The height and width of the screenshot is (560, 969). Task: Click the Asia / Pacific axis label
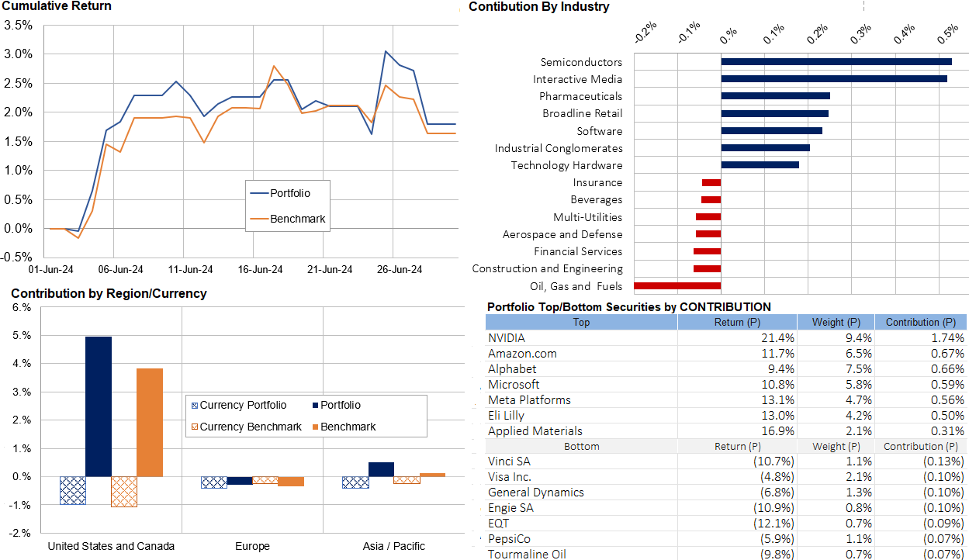[393, 546]
